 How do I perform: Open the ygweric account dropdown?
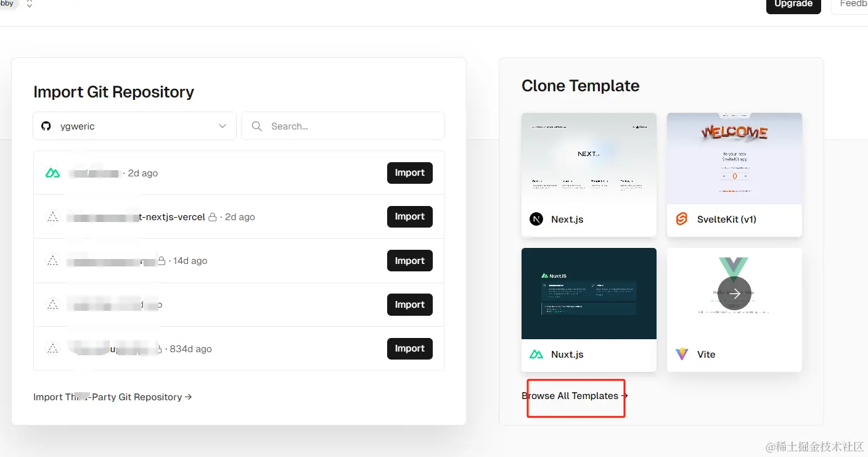(x=134, y=126)
